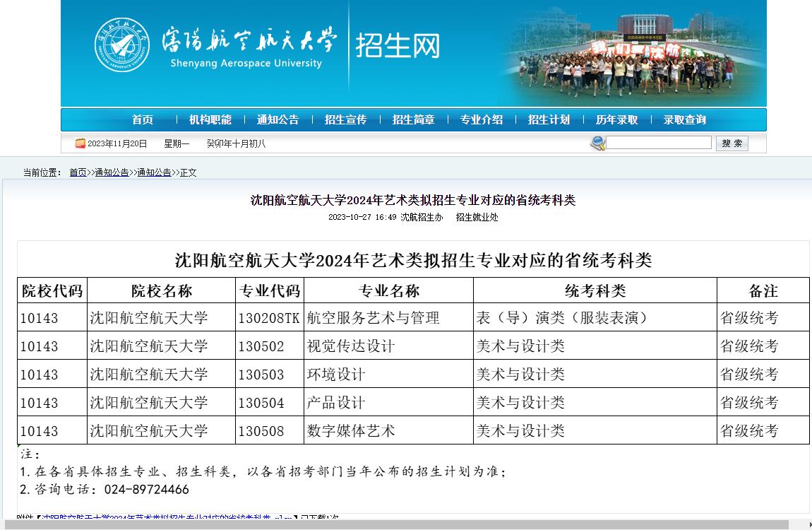Click the article heading above the date line
The height and width of the screenshot is (530, 812).
click(413, 200)
